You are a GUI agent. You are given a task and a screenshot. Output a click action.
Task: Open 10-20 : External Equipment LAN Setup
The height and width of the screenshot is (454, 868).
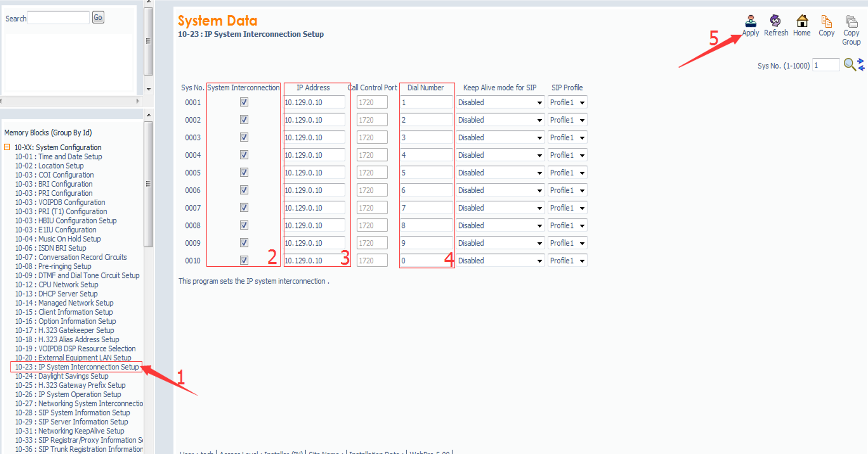73,358
